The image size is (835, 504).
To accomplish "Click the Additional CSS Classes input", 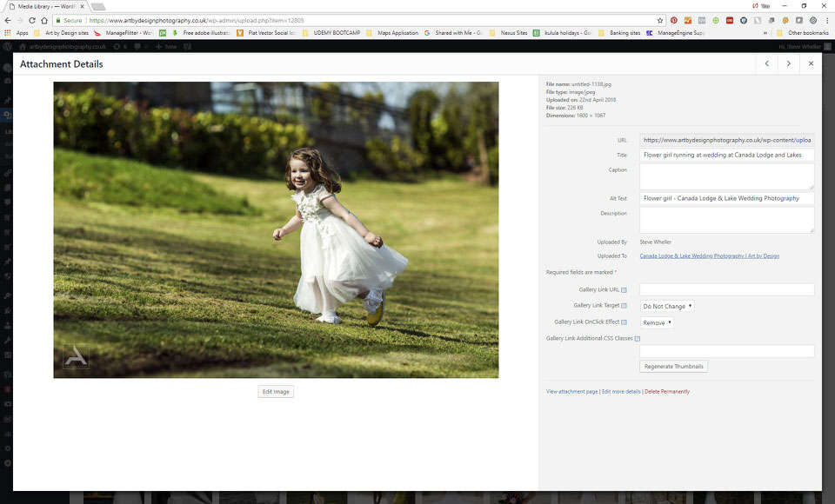I will [727, 351].
